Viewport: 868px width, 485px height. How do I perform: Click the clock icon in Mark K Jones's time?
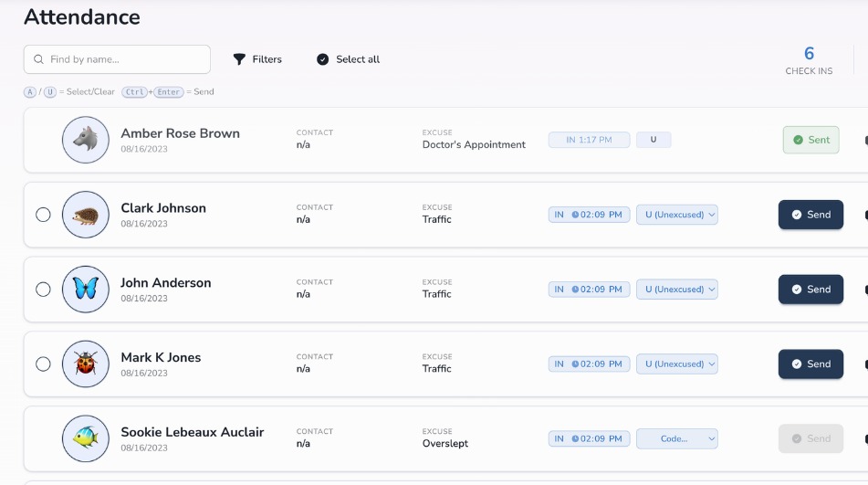pos(575,364)
